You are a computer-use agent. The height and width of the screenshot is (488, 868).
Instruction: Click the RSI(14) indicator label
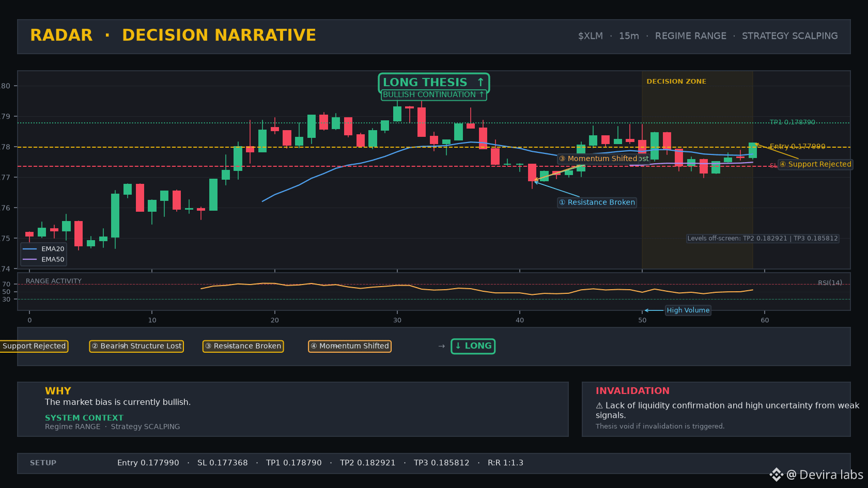(x=830, y=283)
